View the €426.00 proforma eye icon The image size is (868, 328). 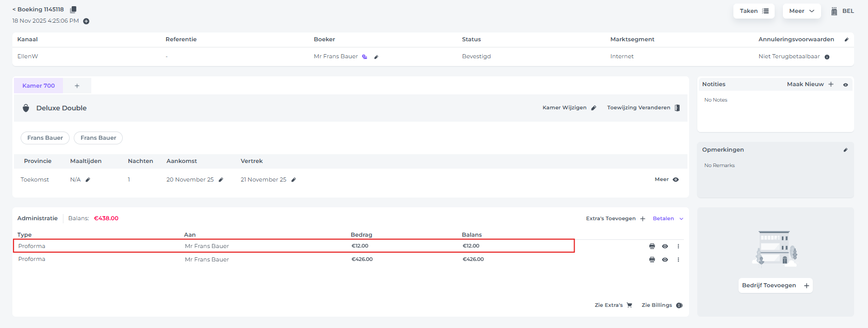[x=665, y=260]
